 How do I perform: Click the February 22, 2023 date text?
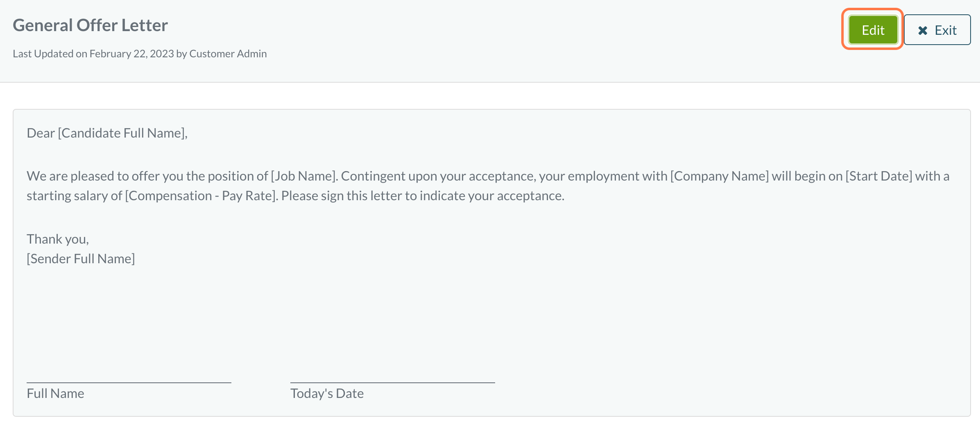131,54
